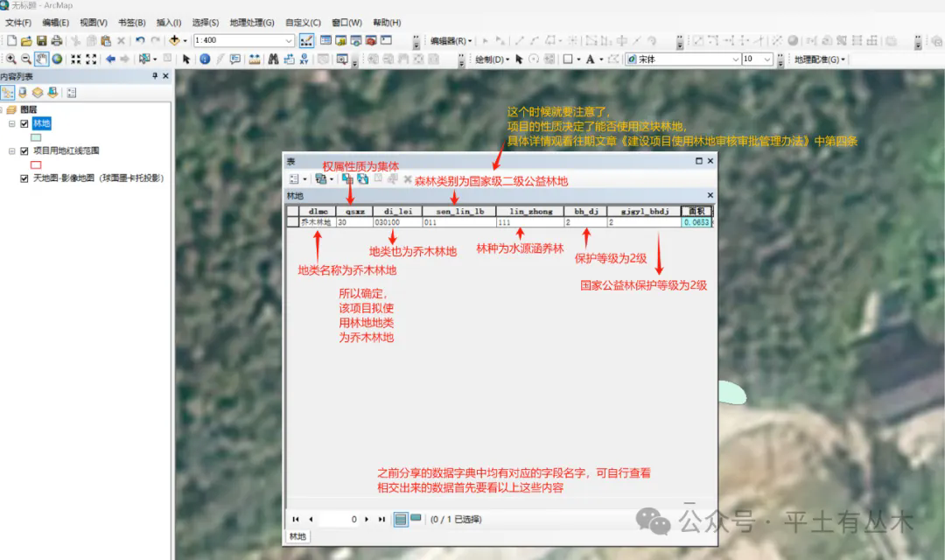Select the Identify tool icon
Screen dimensions: 945x560
click(x=204, y=59)
